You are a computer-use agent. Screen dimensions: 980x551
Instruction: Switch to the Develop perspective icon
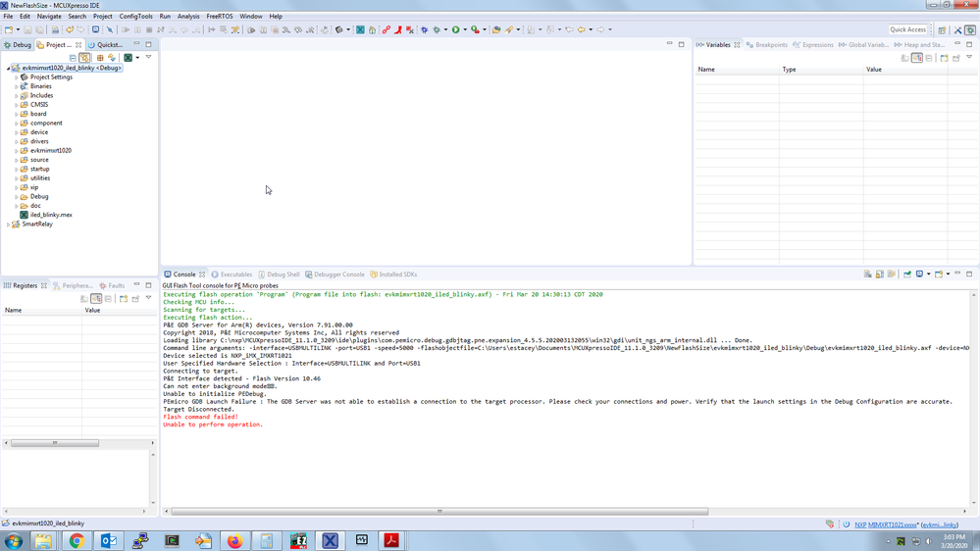[957, 30]
